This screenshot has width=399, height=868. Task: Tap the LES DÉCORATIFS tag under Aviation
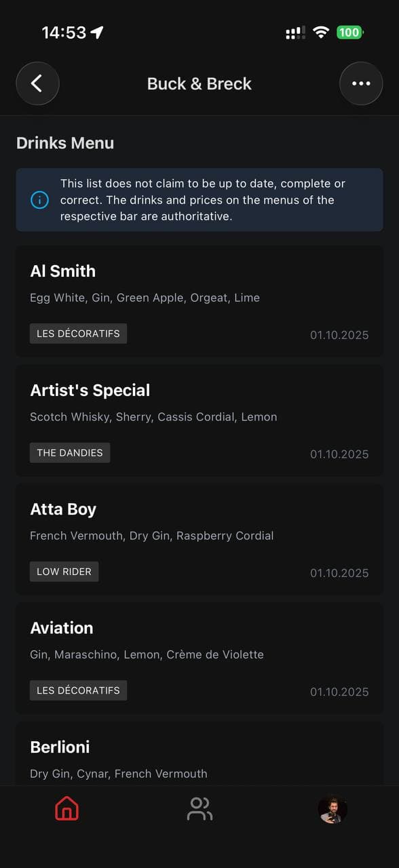[x=78, y=690]
